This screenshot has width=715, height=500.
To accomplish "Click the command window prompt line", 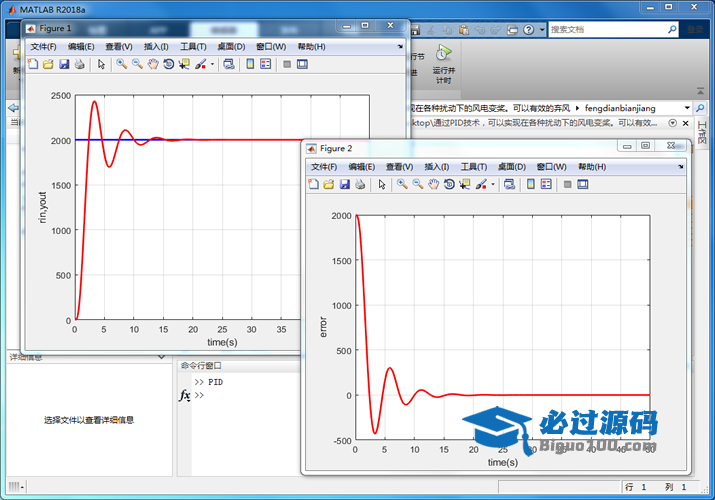I will (199, 395).
